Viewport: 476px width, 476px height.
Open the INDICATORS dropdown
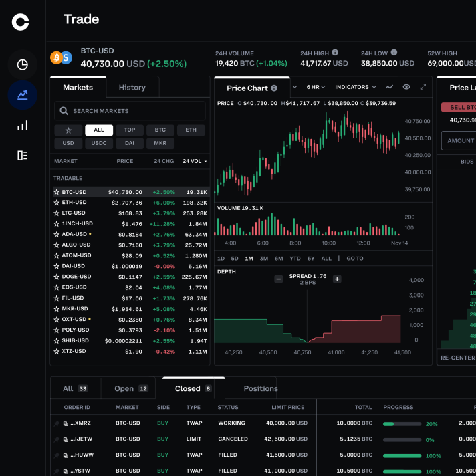pos(356,87)
